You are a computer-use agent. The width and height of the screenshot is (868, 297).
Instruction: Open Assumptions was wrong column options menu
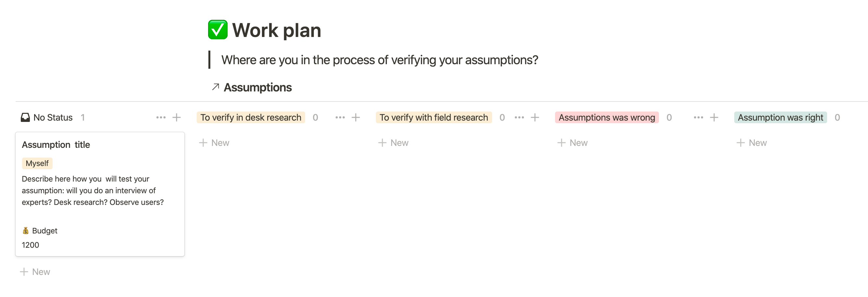(698, 117)
